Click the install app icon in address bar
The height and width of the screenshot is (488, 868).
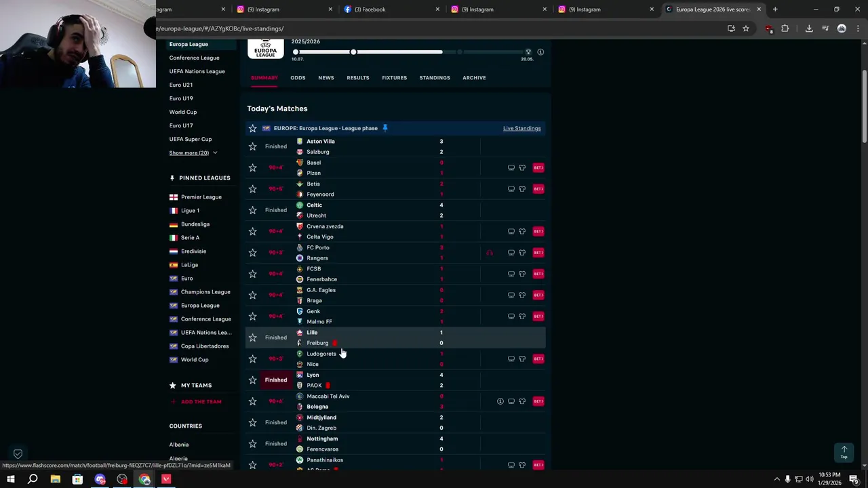pos(731,28)
